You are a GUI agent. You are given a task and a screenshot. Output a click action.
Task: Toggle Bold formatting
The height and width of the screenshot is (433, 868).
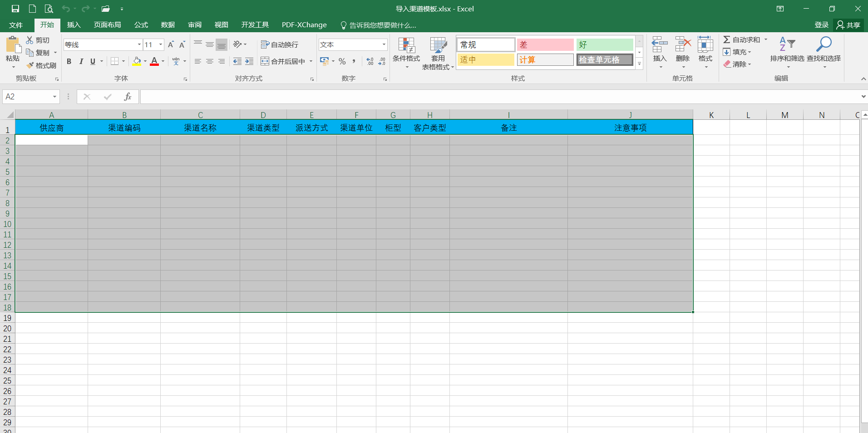point(69,61)
